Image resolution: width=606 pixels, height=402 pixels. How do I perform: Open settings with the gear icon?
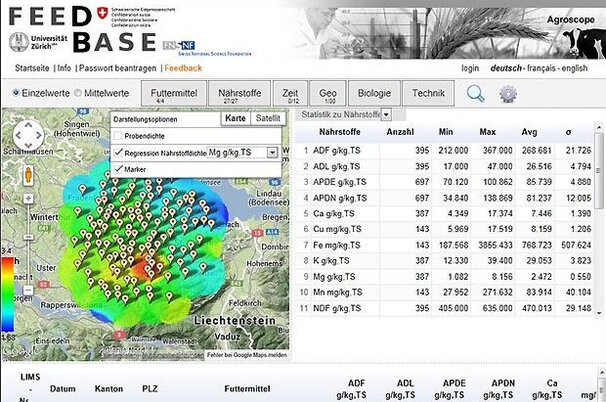click(x=508, y=93)
